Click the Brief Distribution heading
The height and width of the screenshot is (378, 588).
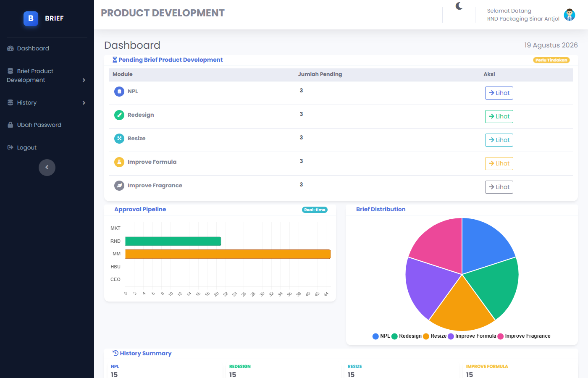(x=381, y=209)
